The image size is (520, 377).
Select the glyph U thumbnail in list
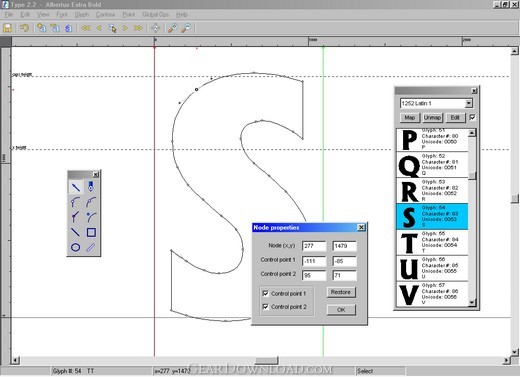[409, 269]
